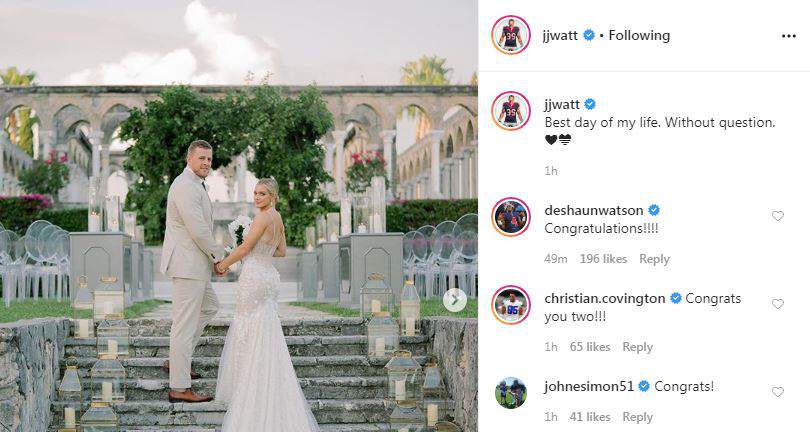
Task: Open the jjwatt username in header
Action: (x=560, y=36)
